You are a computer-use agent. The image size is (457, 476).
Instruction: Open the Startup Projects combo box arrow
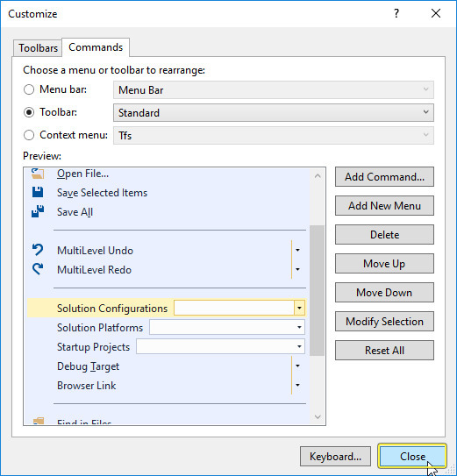(299, 346)
